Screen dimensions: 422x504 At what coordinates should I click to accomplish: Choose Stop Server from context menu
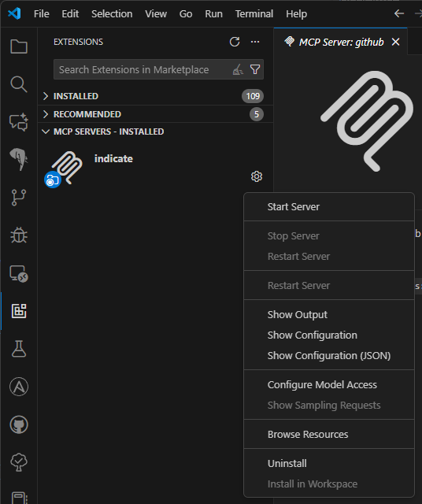pos(329,236)
